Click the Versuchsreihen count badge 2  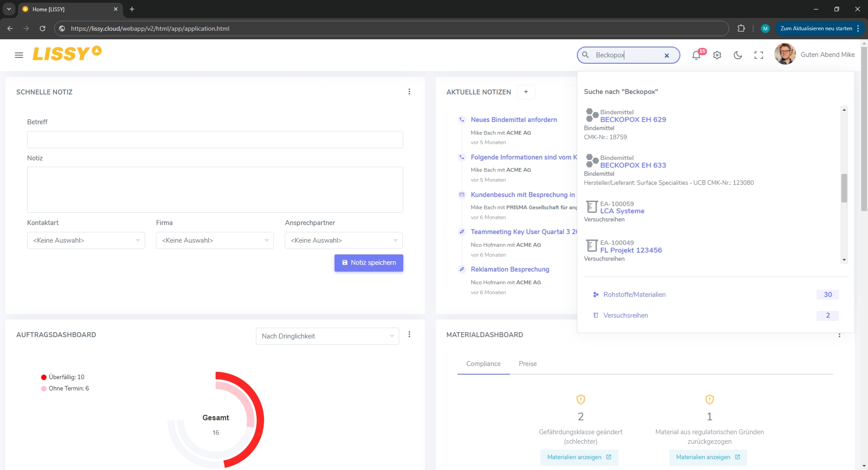click(x=828, y=315)
